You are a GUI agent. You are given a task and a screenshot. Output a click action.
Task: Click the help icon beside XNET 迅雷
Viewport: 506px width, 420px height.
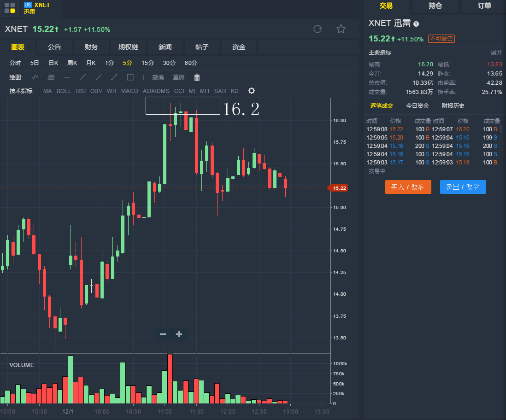(416, 24)
